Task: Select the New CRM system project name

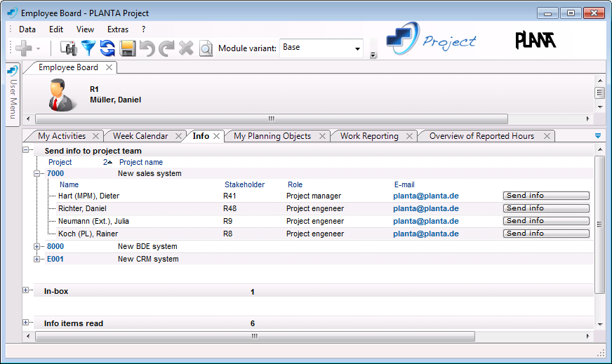Action: click(148, 259)
